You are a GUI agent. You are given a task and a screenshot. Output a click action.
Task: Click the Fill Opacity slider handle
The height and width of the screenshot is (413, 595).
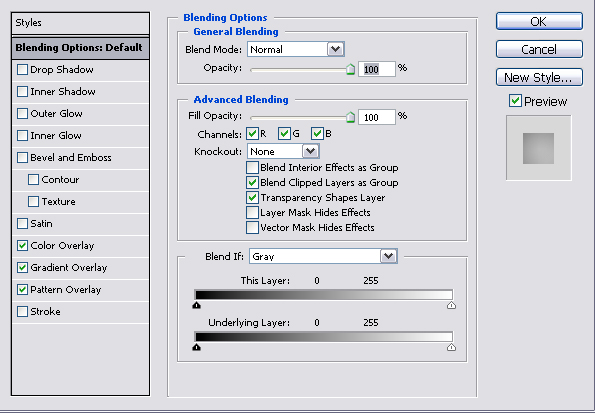click(x=351, y=117)
